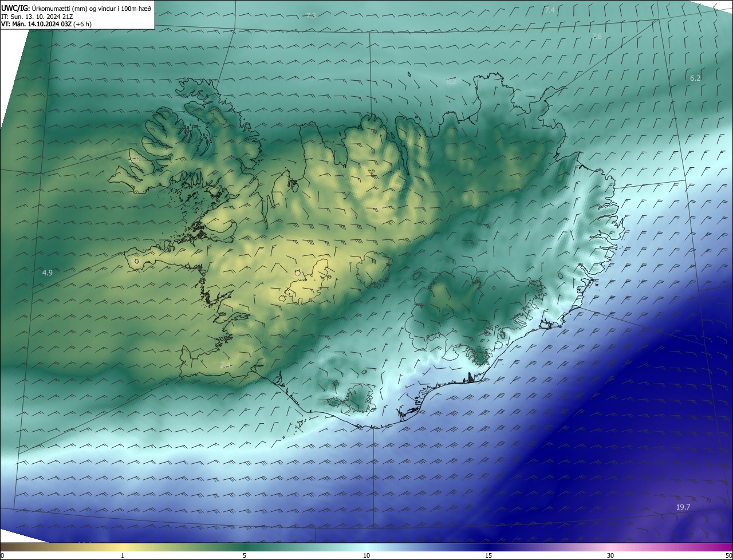Click the color scale tick label 50
Viewport: 733px width, 560px height.
coord(728,555)
